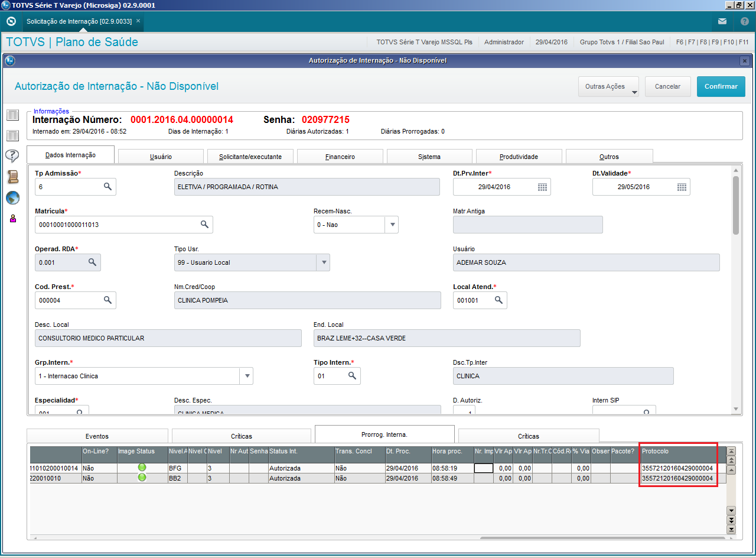This screenshot has height=558, width=756.
Task: Jump to the first row of the grid
Action: (x=731, y=451)
